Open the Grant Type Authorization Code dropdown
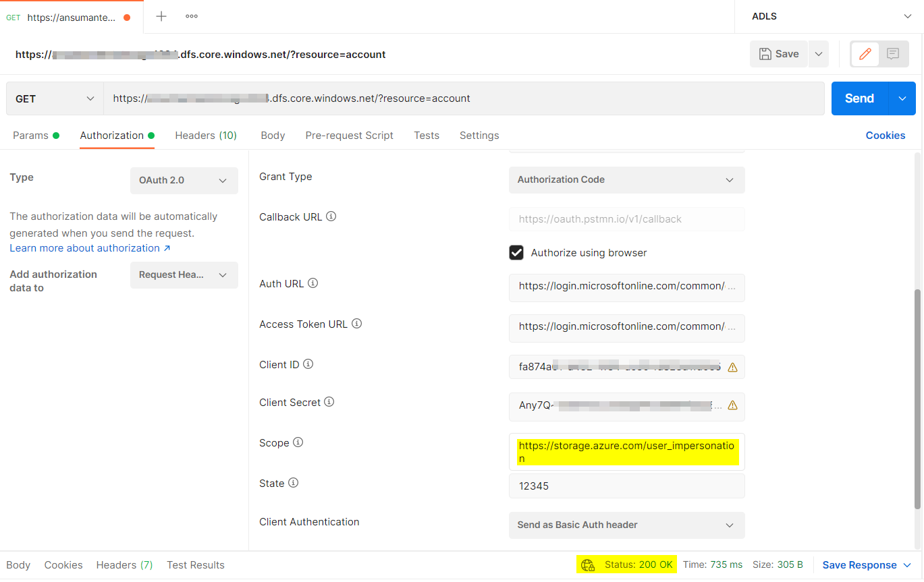The height and width of the screenshot is (582, 924). (x=627, y=180)
